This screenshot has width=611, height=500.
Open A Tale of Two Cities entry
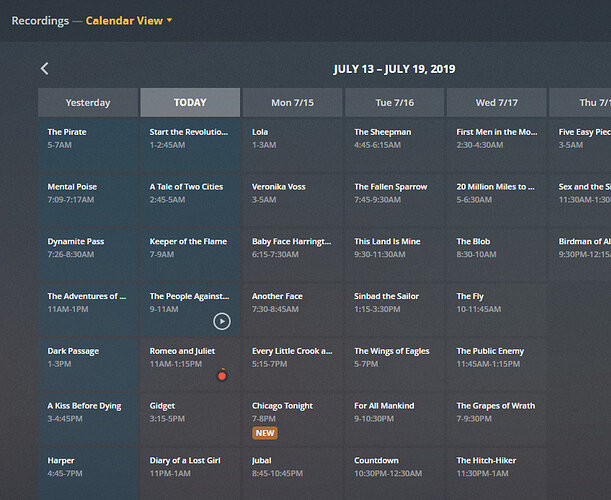tap(190, 200)
